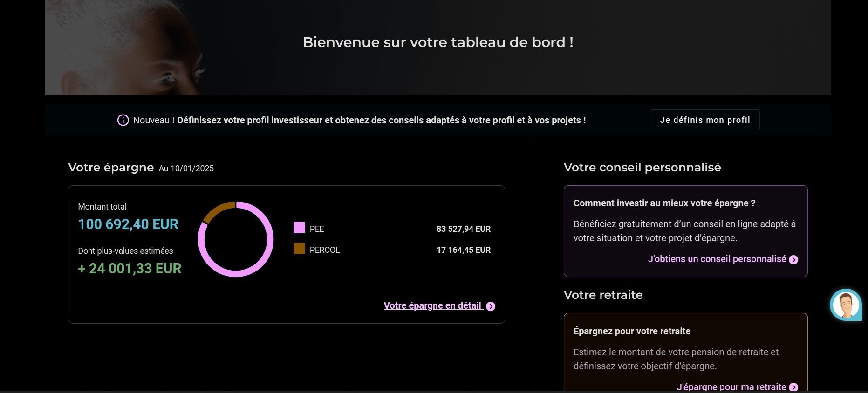Screen dimensions: 868x393
Task: Click the brown PERCOL legend square
Action: point(299,249)
